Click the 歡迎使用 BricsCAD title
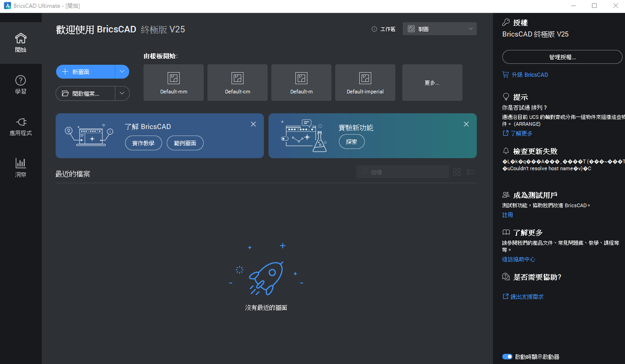This screenshot has width=625, height=364. click(96, 29)
